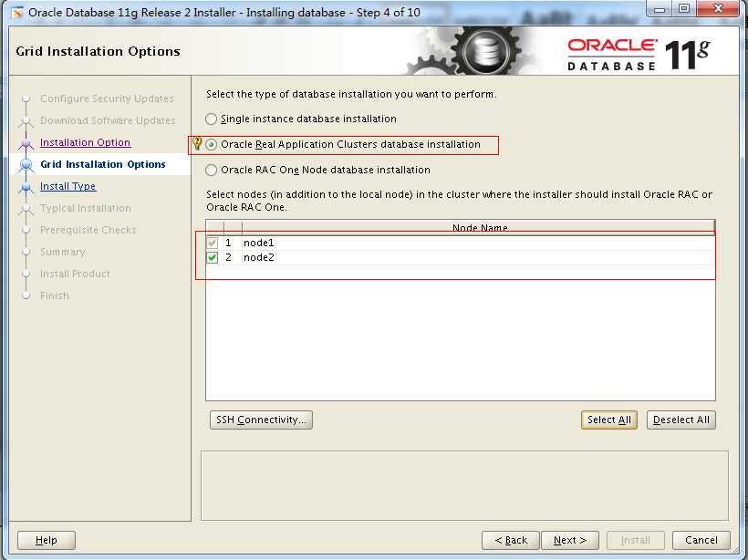Jump to Install Type step link
This screenshot has height=560, width=748.
pyautogui.click(x=68, y=186)
